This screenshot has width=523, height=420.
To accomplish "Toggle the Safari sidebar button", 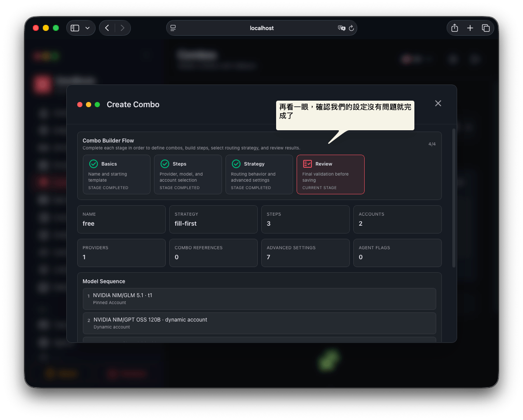I will pyautogui.click(x=75, y=28).
